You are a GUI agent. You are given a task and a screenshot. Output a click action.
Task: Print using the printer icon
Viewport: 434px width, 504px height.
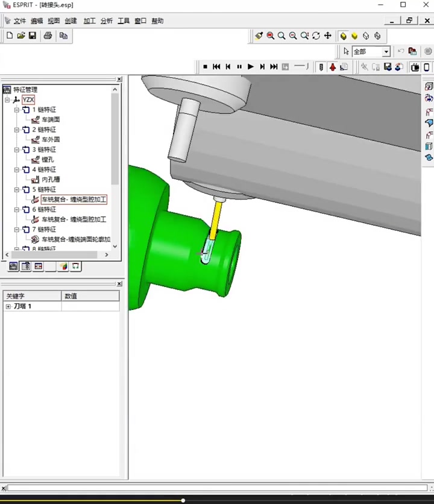point(48,36)
